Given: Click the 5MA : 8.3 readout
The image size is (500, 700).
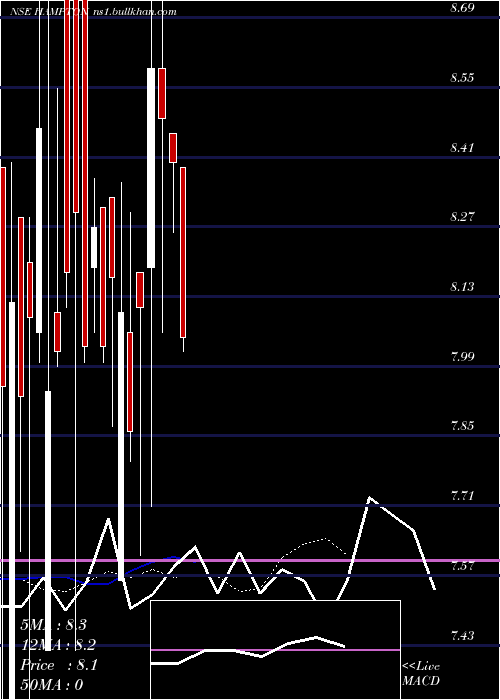Looking at the screenshot, I should tap(53, 625).
